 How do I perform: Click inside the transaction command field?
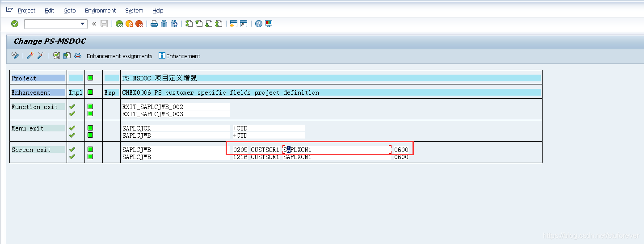click(52, 24)
